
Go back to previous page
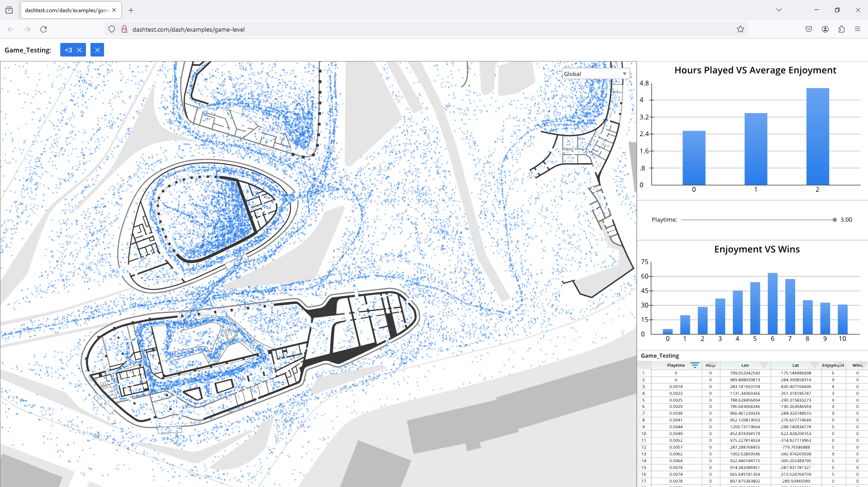(11, 29)
